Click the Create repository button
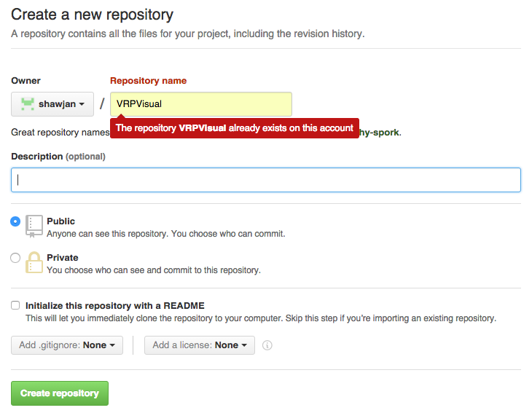 tap(60, 393)
